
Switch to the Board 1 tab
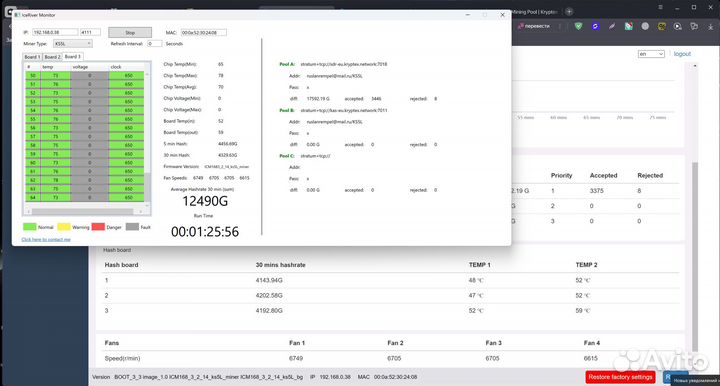click(32, 57)
